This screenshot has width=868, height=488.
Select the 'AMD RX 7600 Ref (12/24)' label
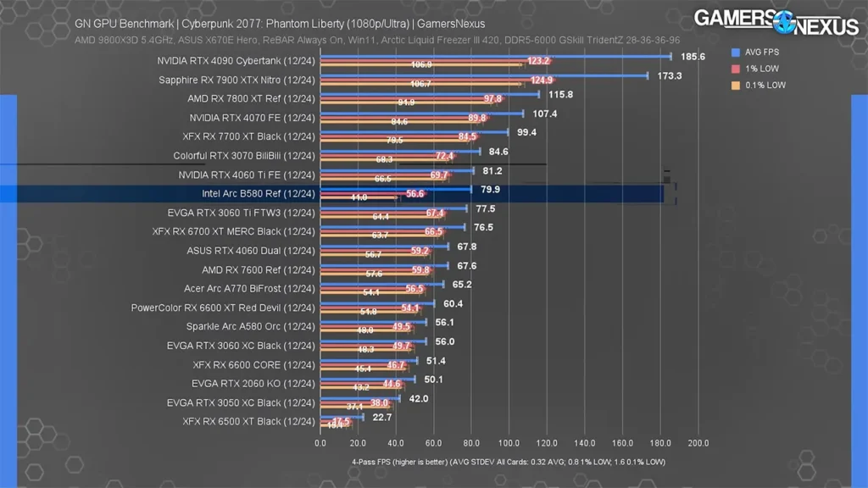pyautogui.click(x=258, y=270)
